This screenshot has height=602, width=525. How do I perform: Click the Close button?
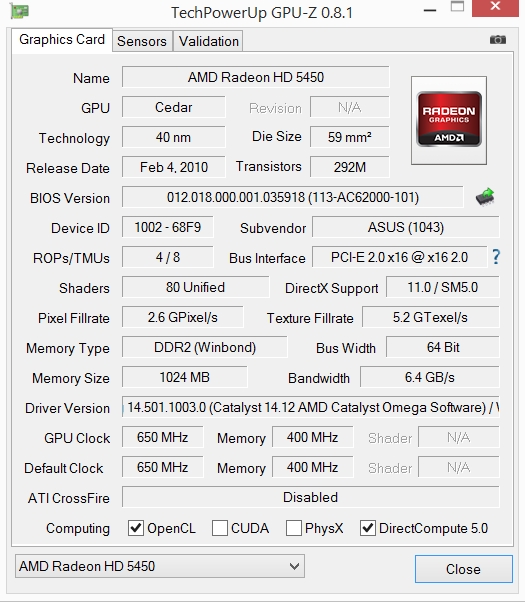tap(464, 569)
